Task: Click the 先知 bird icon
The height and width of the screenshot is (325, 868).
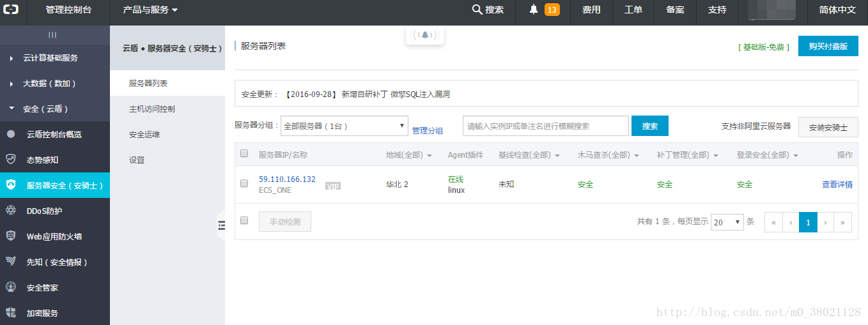Action: [x=11, y=262]
